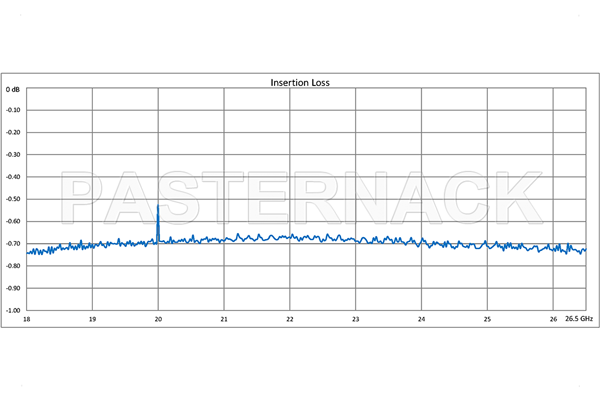
Task: Click the 24 x-axis frequency label
Action: point(422,319)
